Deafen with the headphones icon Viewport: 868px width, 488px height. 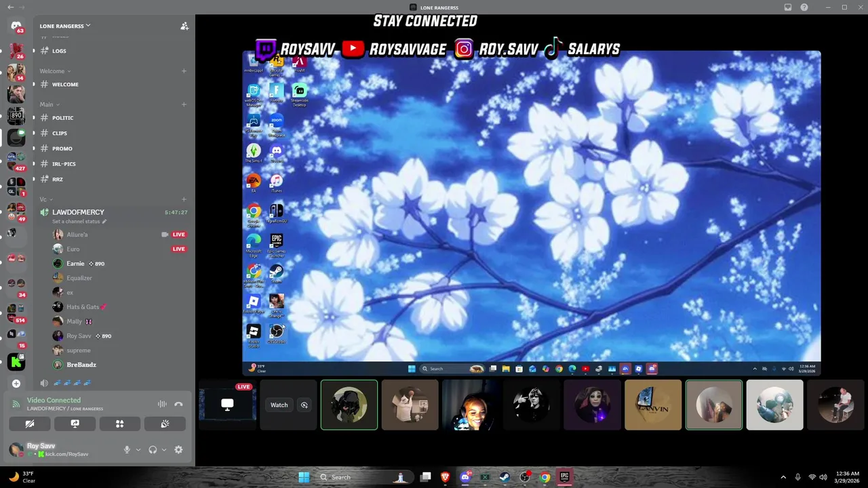click(x=153, y=449)
